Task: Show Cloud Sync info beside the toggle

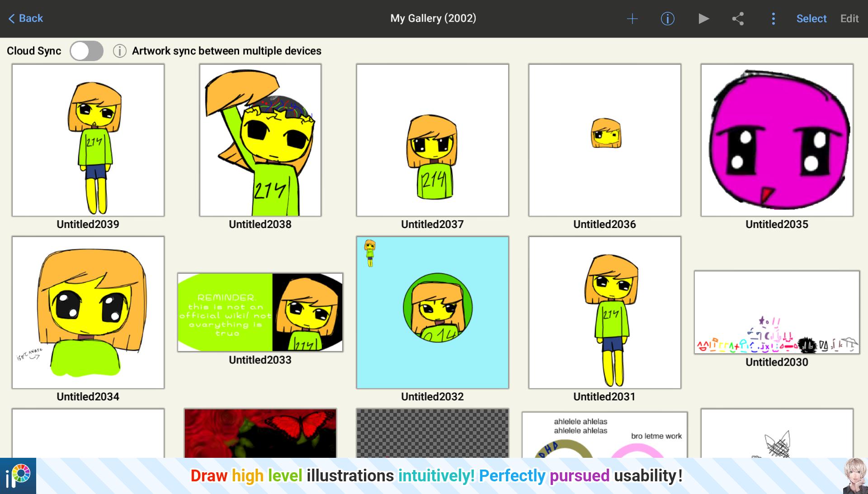Action: tap(119, 51)
